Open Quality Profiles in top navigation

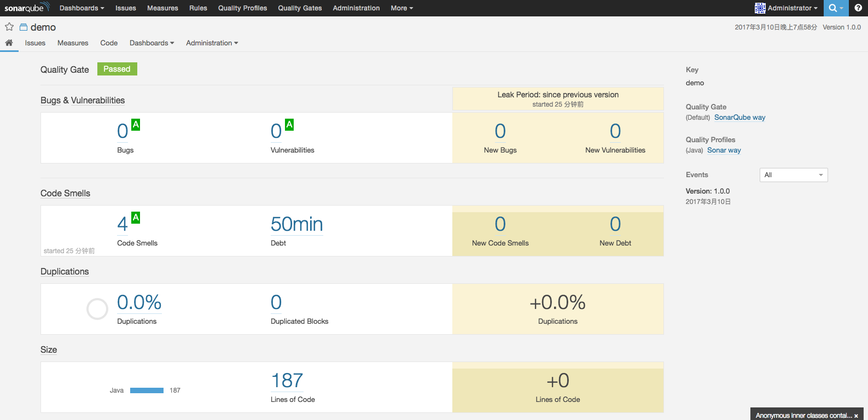coord(242,8)
